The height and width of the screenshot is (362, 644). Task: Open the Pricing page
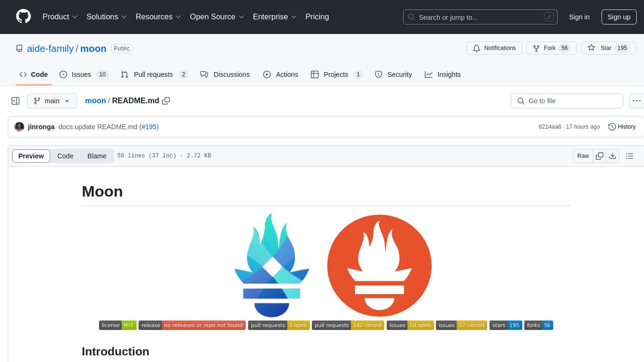pyautogui.click(x=317, y=17)
